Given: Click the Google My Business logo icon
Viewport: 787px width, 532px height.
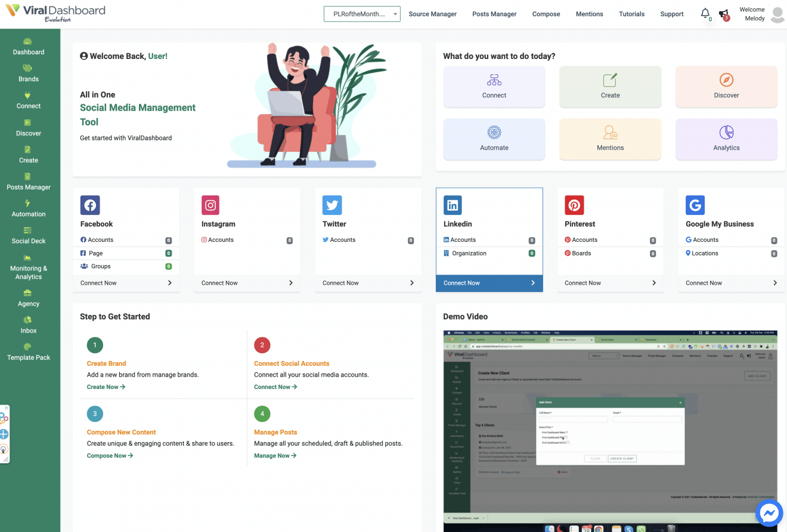Looking at the screenshot, I should tap(695, 205).
